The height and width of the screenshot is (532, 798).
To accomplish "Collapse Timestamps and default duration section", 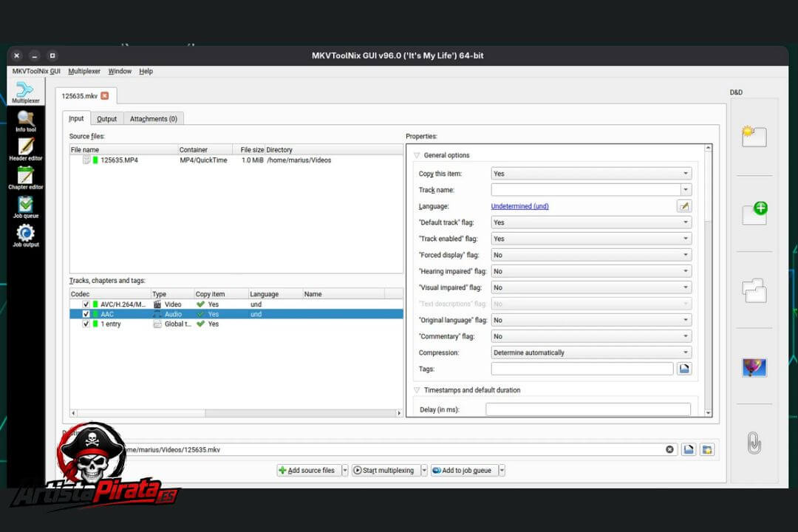I will click(417, 390).
